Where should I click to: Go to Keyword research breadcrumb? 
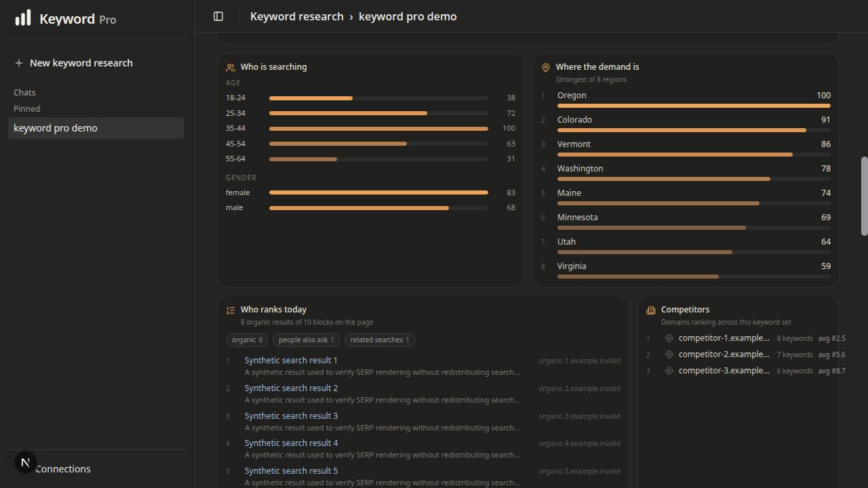(297, 16)
